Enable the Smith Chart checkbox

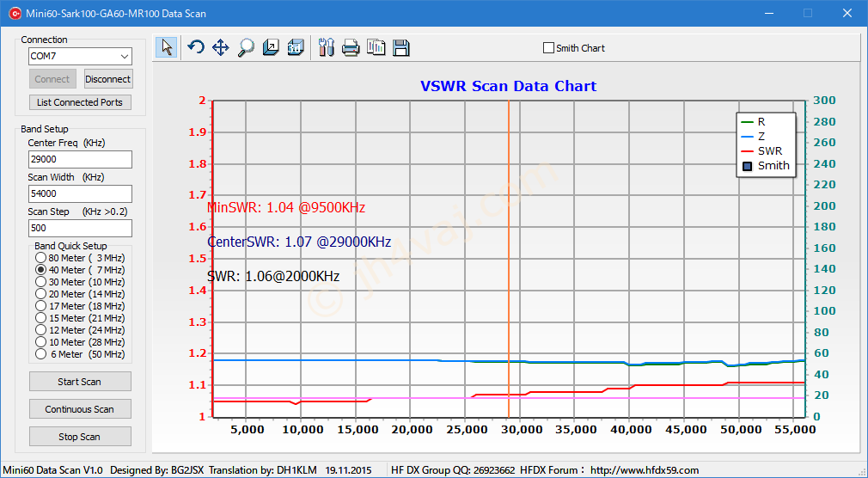pyautogui.click(x=548, y=48)
